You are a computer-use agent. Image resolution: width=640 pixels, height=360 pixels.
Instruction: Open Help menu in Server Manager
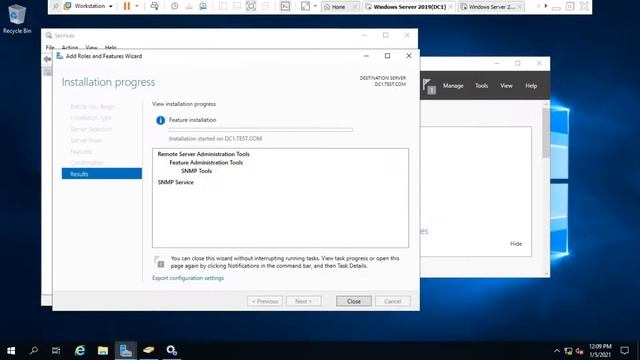tap(531, 86)
